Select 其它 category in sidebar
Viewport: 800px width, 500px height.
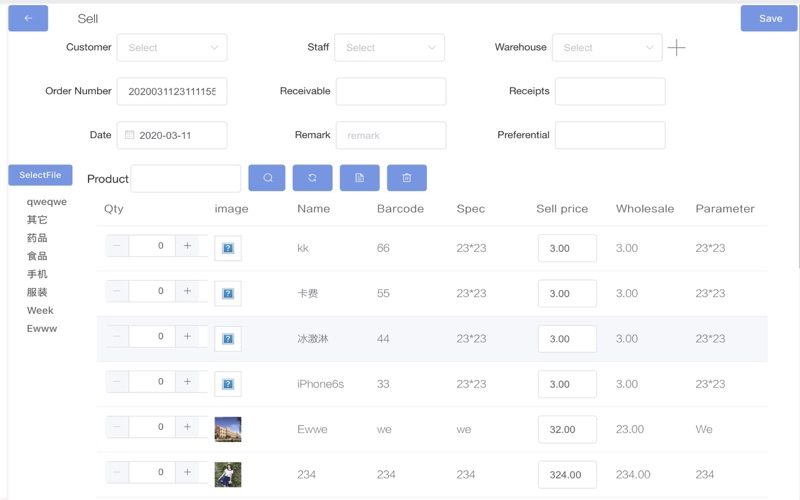(37, 220)
